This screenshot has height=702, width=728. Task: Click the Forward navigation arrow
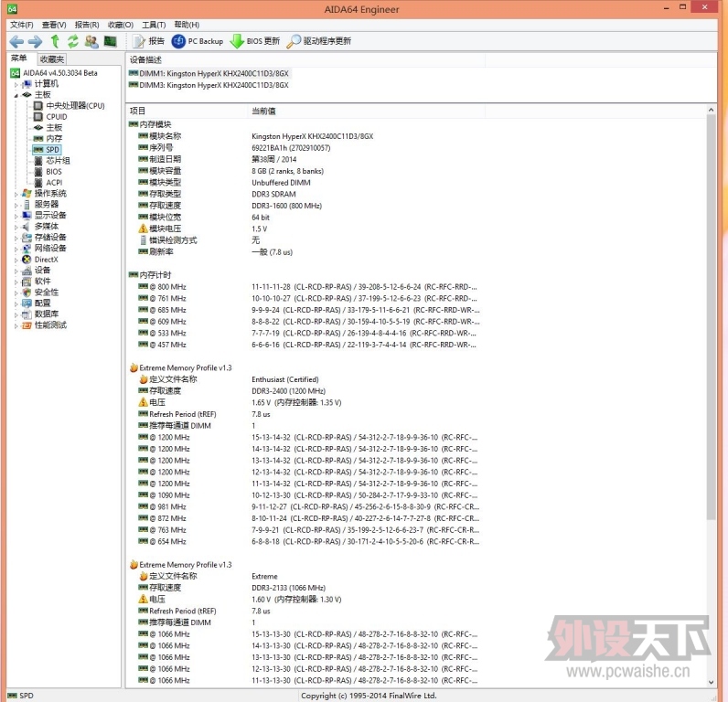point(36,42)
